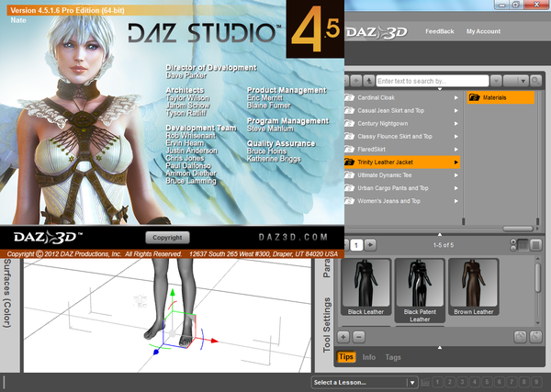Click the blue Z-axis gizmo arrow
The image size is (551, 392).
[x=156, y=352]
